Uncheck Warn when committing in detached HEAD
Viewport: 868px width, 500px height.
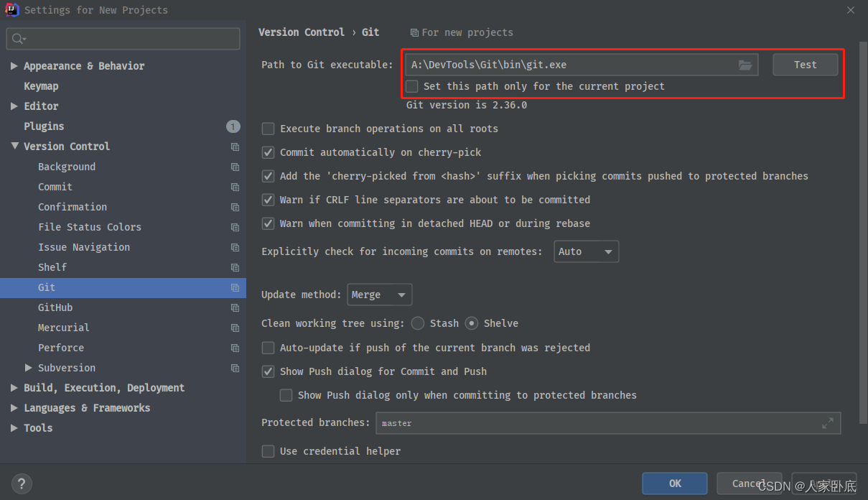(268, 223)
